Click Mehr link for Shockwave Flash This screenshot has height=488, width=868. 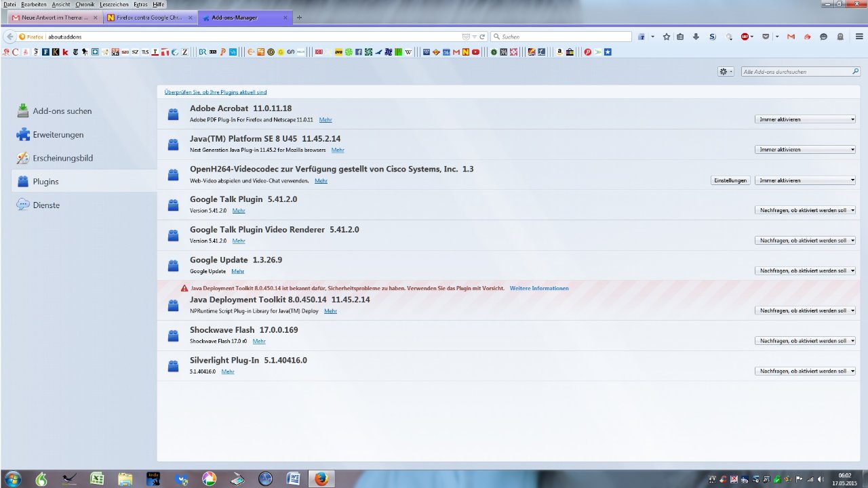259,341
